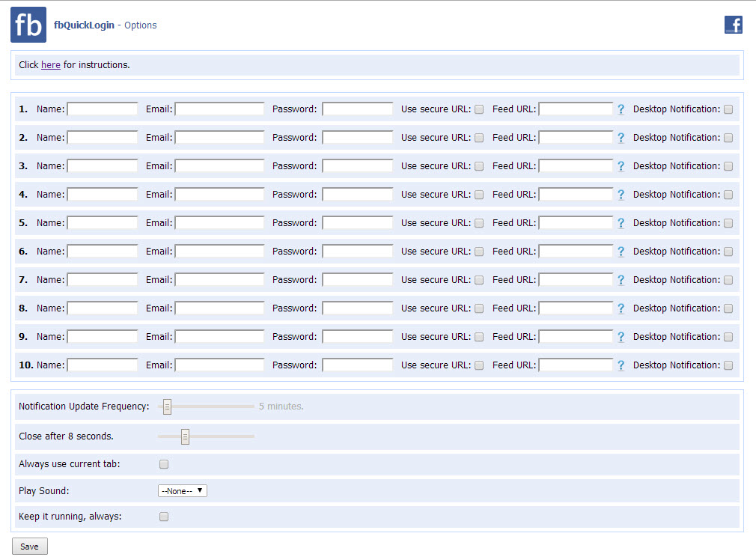
Task: Open the 'here' instructions link
Action: [50, 65]
